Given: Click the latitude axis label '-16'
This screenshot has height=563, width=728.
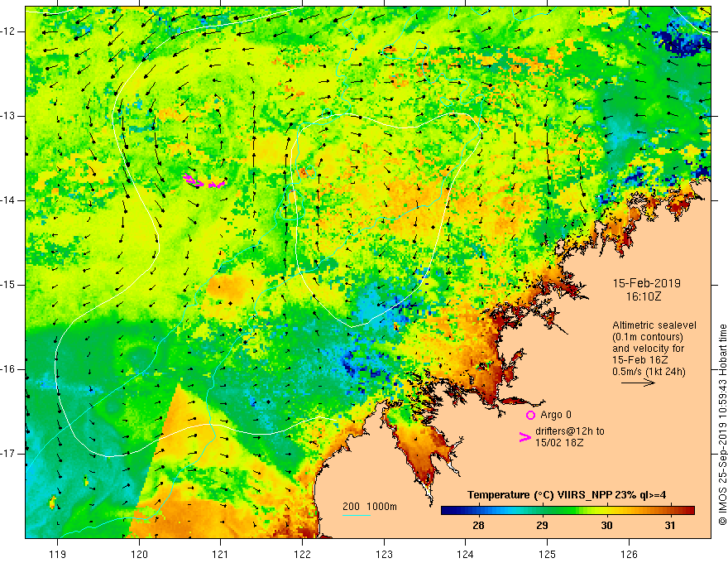Looking at the screenshot, I should point(8,369).
